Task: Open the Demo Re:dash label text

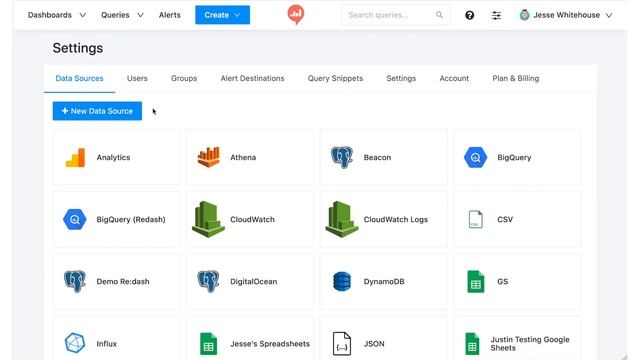Action: click(123, 282)
